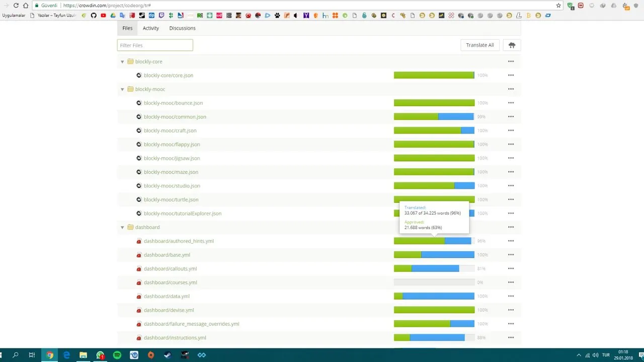644x362 pixels.
Task: Open the options menu for dashboard folder row
Action: click(511, 227)
